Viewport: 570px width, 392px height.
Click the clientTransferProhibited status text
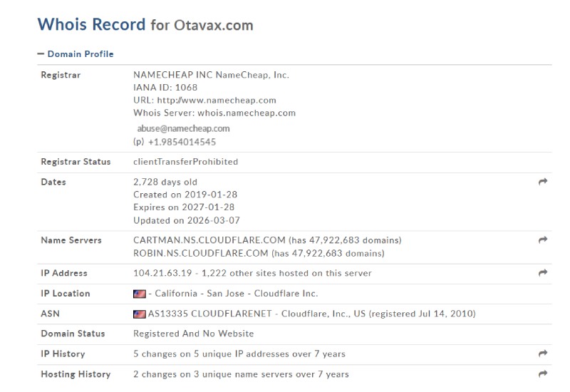186,162
